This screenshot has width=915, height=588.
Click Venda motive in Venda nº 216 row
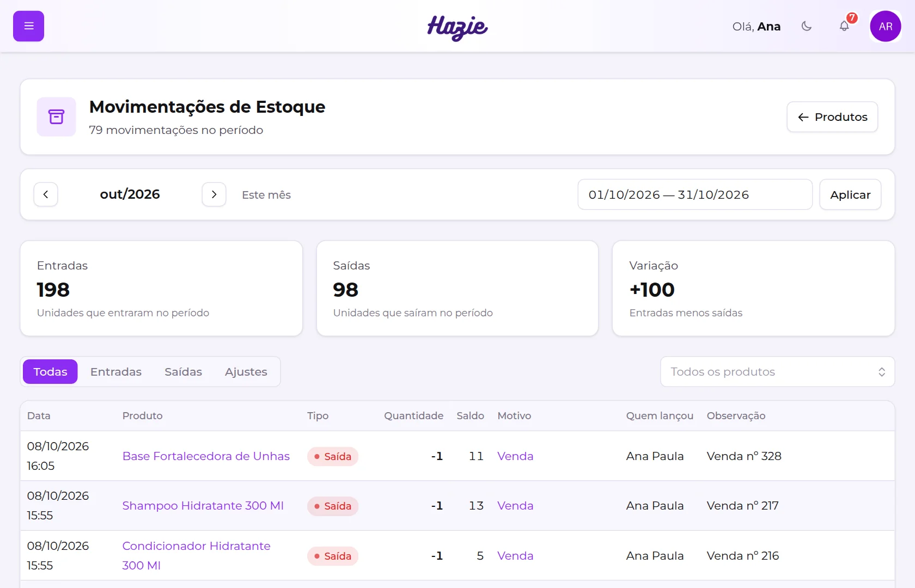515,556
